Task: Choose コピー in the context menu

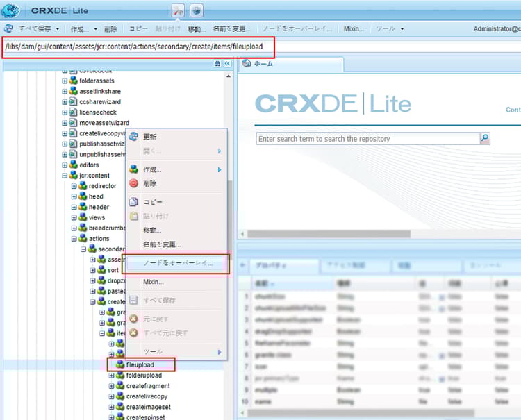Action: (x=176, y=202)
